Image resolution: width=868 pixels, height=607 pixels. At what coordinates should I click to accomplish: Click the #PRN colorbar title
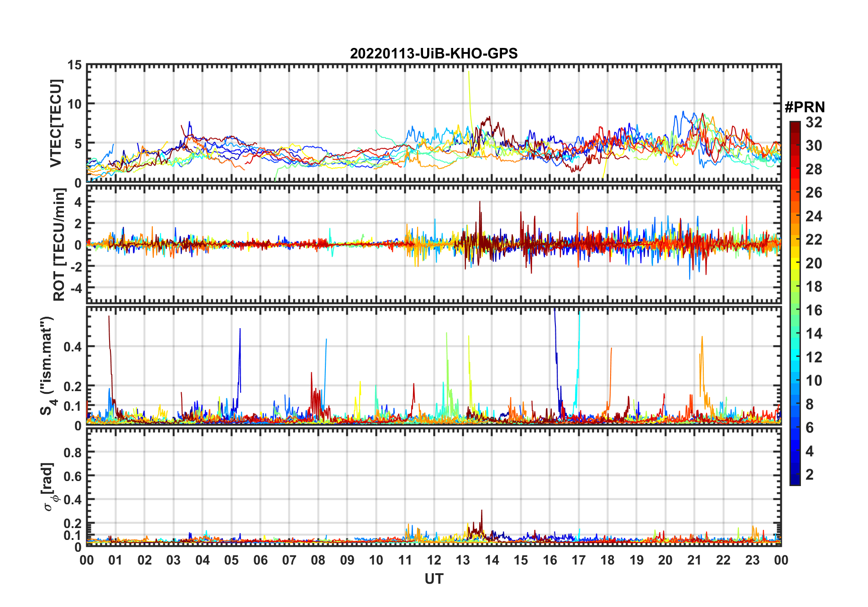coord(805,107)
